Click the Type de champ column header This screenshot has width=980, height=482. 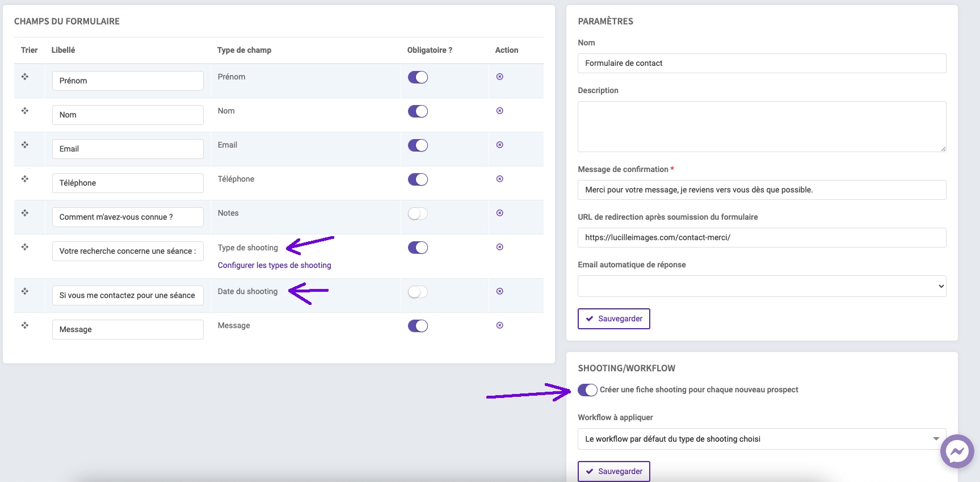click(x=244, y=50)
